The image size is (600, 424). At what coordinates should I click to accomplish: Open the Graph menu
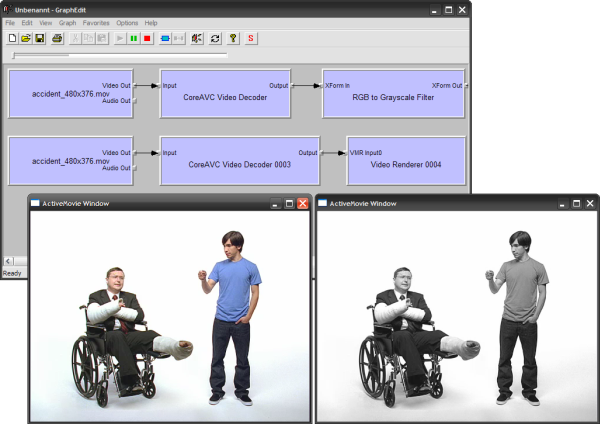point(67,23)
